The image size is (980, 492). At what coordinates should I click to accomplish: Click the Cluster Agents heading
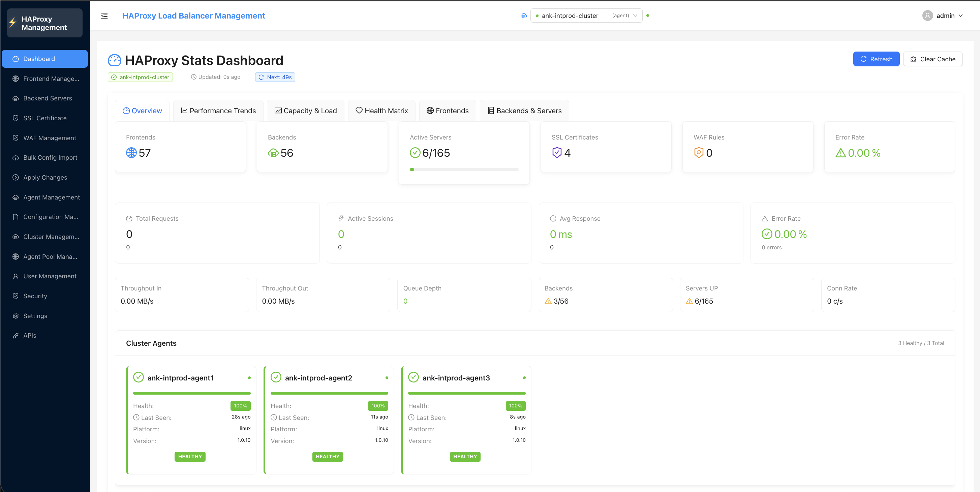click(151, 343)
